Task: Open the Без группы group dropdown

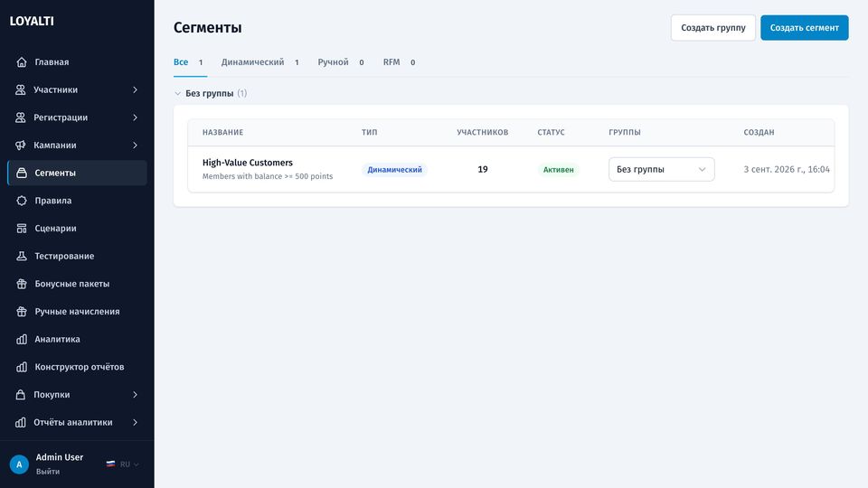Action: point(662,169)
